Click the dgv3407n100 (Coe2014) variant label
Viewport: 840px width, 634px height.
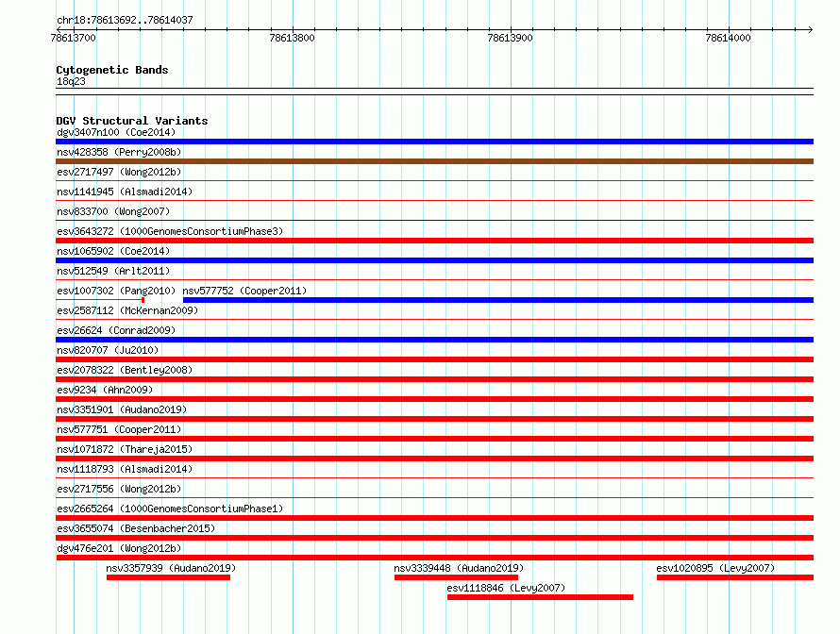point(116,132)
